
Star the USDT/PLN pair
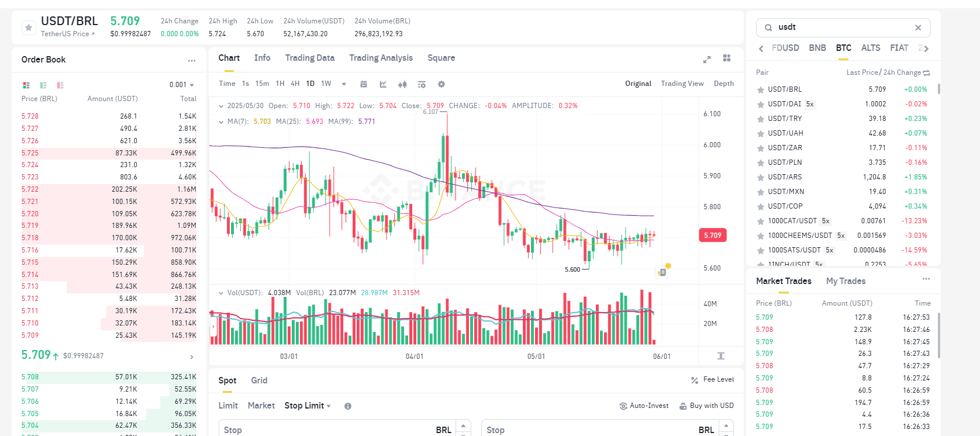point(761,163)
